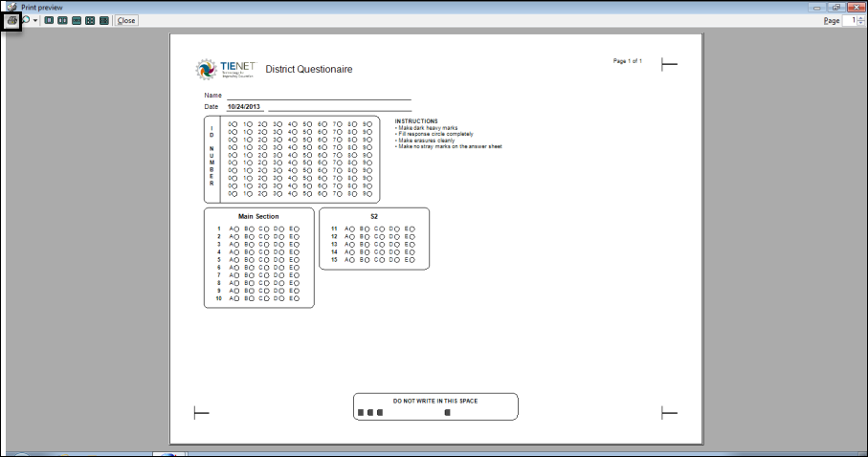The height and width of the screenshot is (457, 868).
Task: Select the Six Pages layout icon
Action: [103, 20]
